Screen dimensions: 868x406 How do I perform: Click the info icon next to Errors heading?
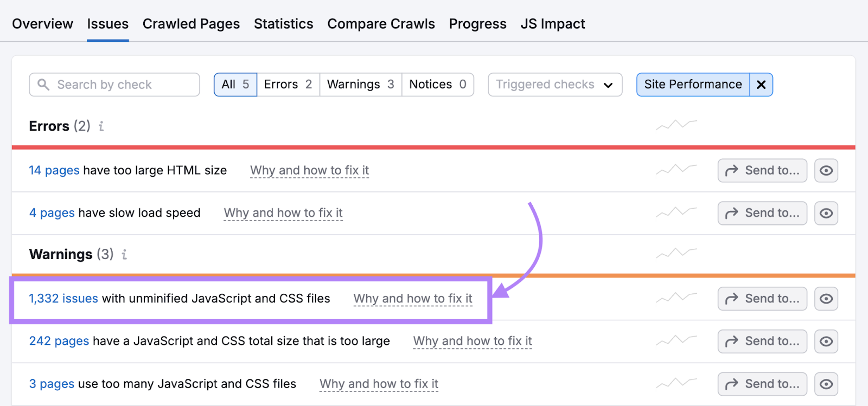[101, 126]
